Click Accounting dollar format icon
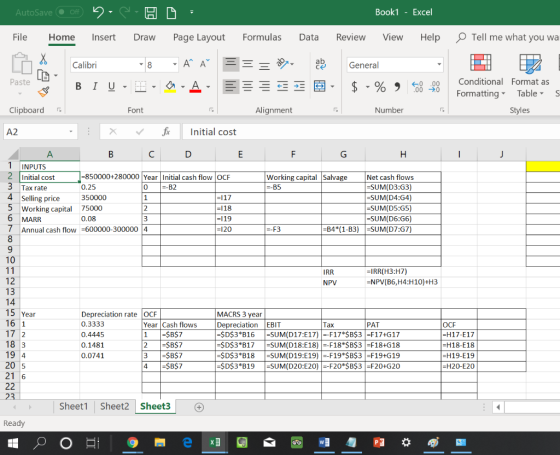 tap(354, 87)
